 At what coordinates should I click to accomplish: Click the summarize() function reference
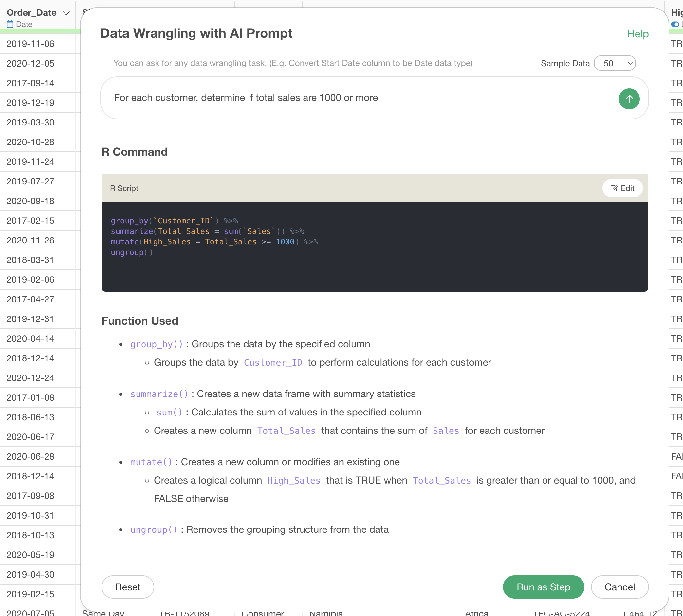[x=159, y=394]
